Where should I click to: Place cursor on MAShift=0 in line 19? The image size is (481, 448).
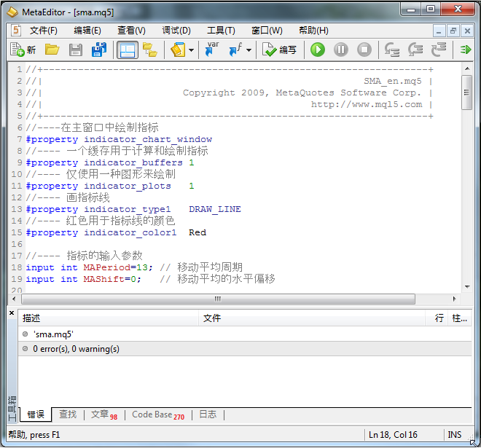(x=109, y=279)
